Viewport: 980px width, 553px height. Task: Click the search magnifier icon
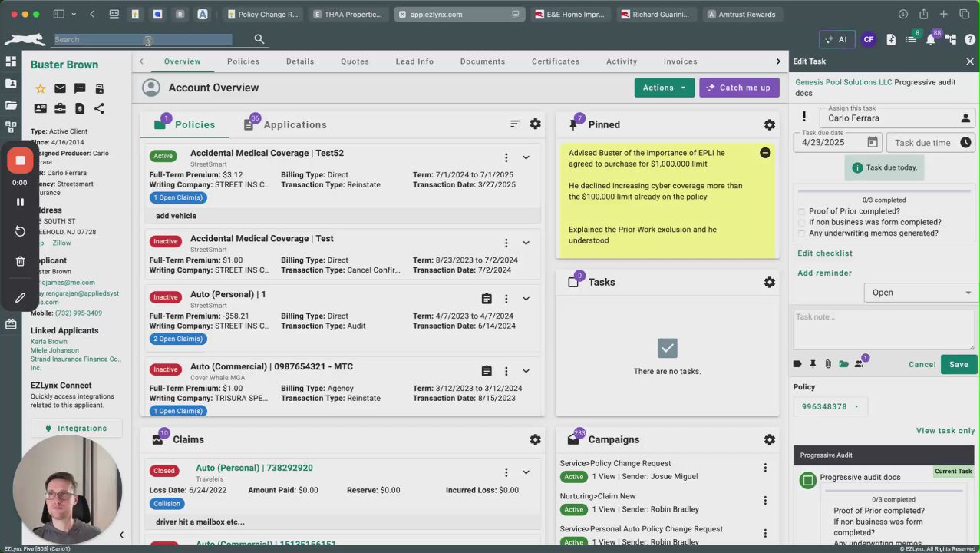[x=259, y=39]
